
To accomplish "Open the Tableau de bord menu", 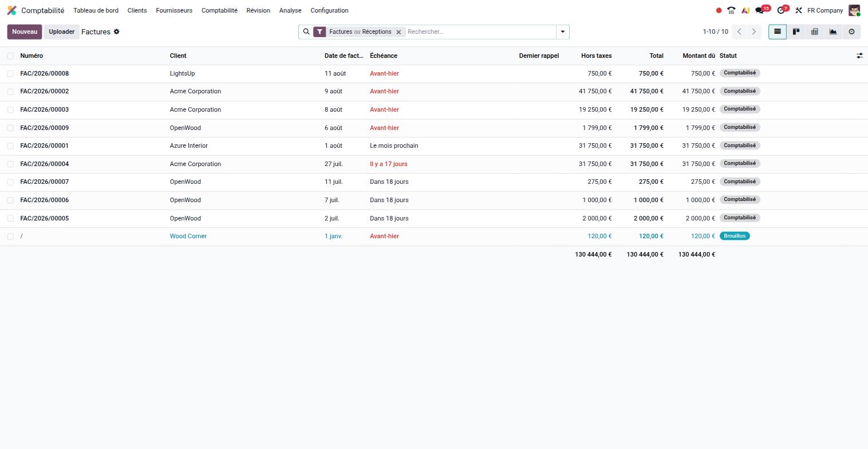I will coord(96,10).
